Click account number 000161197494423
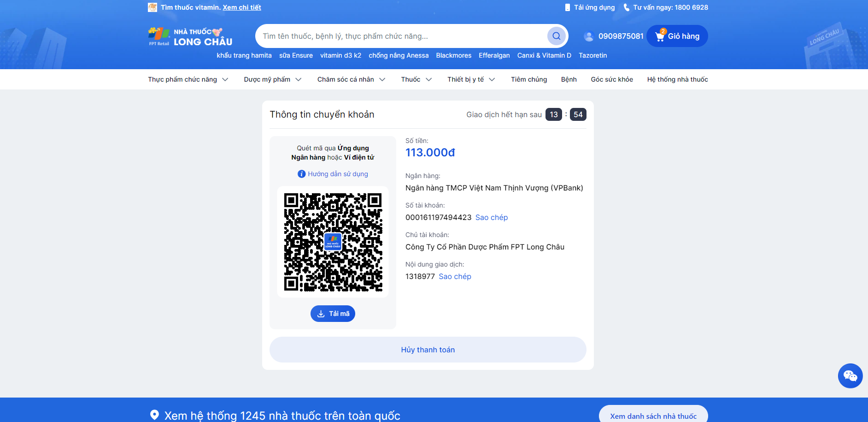 [x=439, y=217]
